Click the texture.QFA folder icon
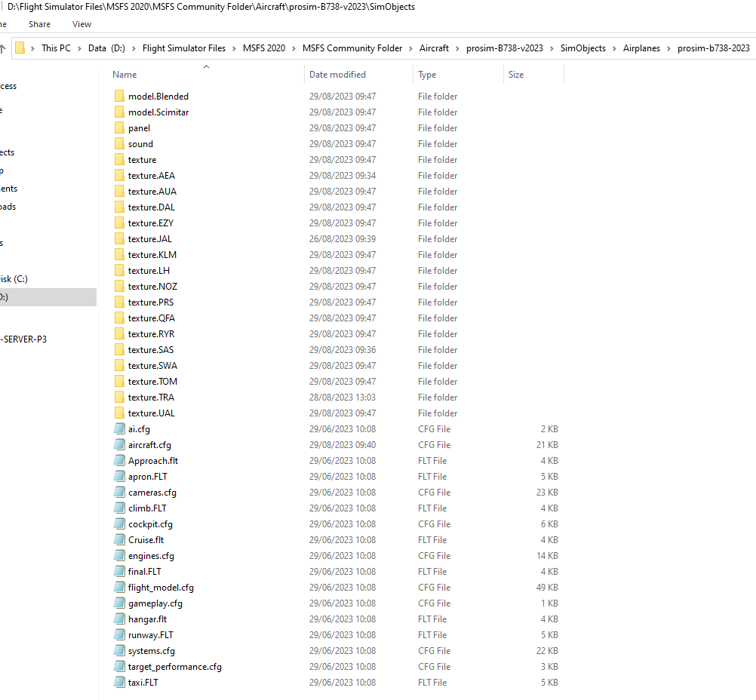This screenshot has width=756, height=700. coord(119,318)
